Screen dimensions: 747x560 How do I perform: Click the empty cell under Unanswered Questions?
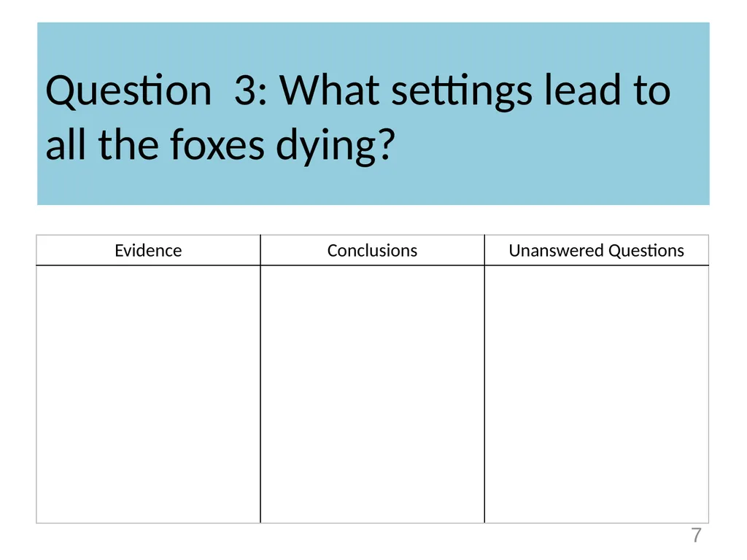click(x=597, y=394)
